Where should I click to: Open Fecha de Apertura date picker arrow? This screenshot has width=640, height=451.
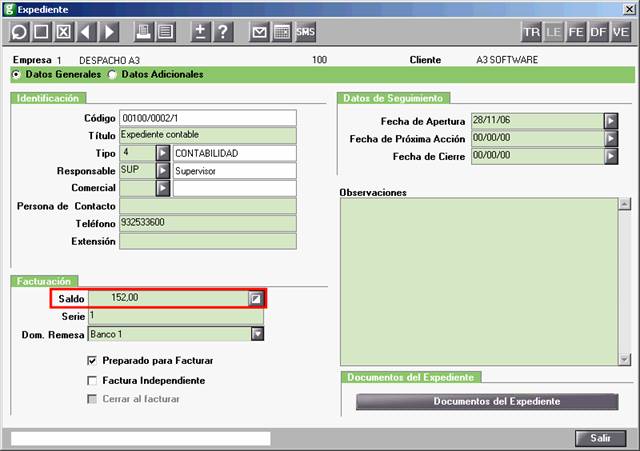(x=611, y=121)
